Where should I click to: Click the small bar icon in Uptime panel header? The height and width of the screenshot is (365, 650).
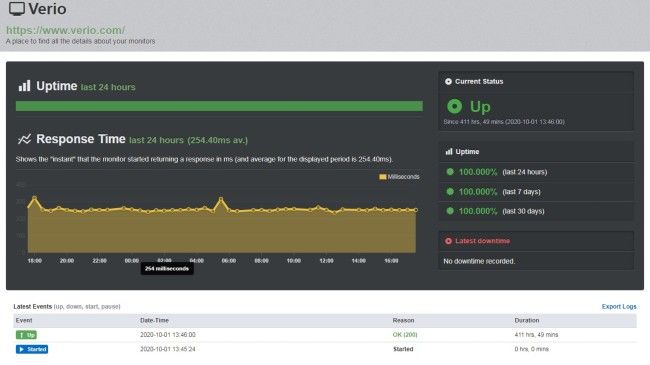(x=449, y=152)
